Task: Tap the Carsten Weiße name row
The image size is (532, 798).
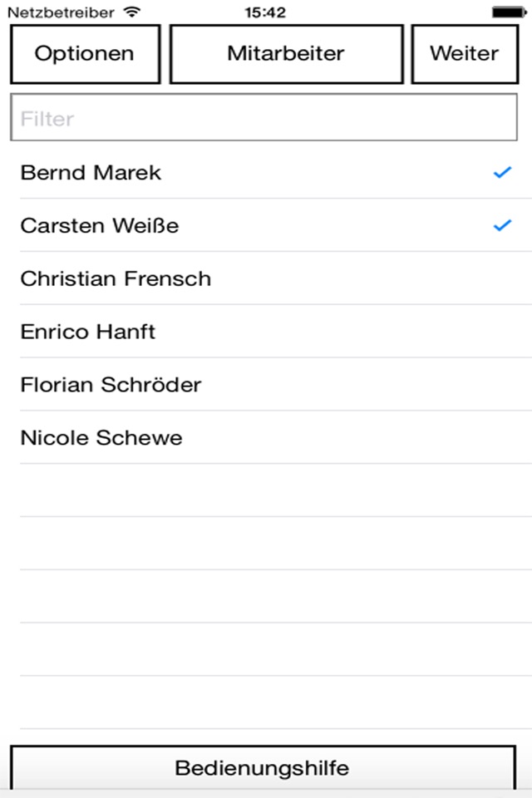Action: [x=100, y=225]
